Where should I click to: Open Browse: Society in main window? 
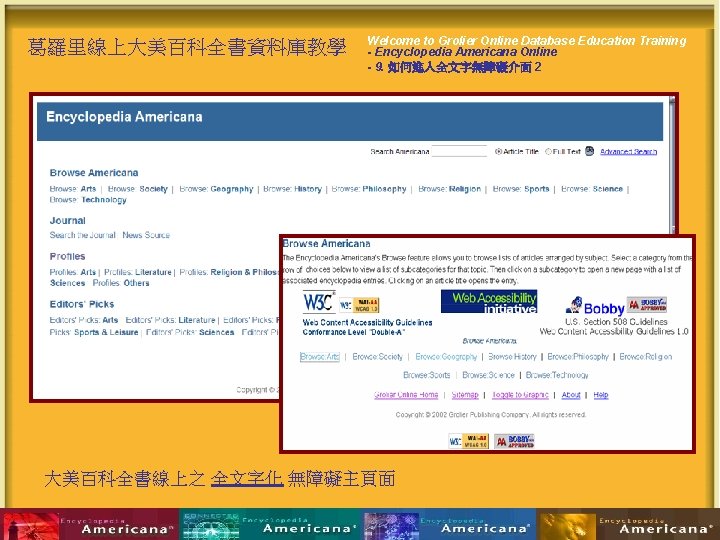138,189
